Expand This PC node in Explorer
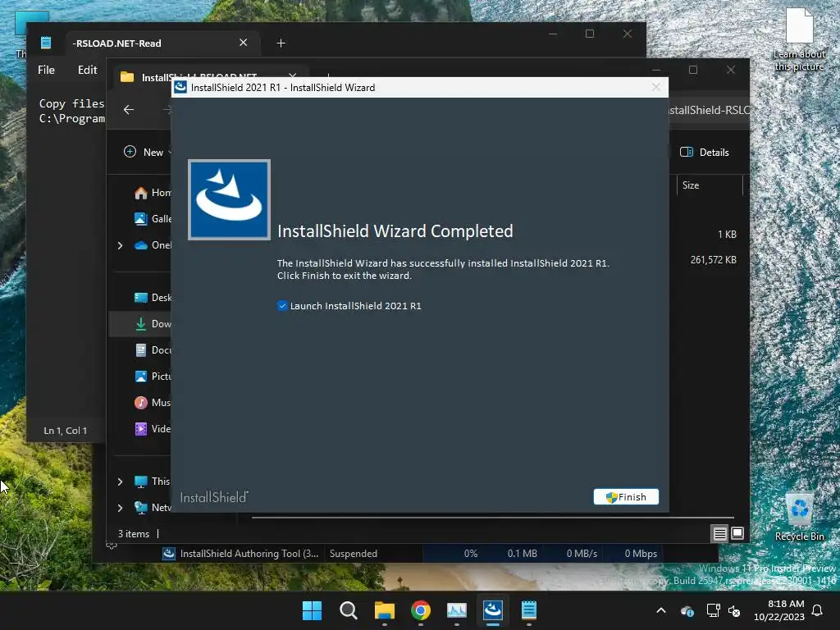 tap(120, 482)
